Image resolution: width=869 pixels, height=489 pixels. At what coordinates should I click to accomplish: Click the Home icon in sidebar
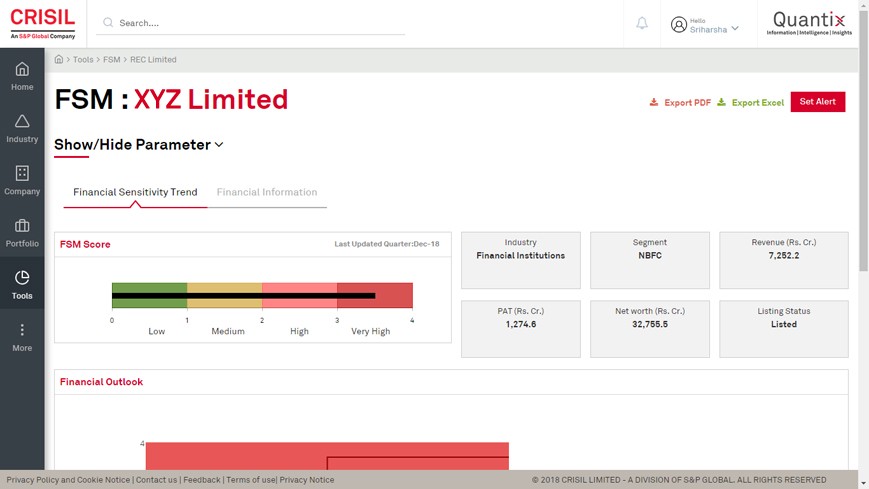click(x=22, y=69)
